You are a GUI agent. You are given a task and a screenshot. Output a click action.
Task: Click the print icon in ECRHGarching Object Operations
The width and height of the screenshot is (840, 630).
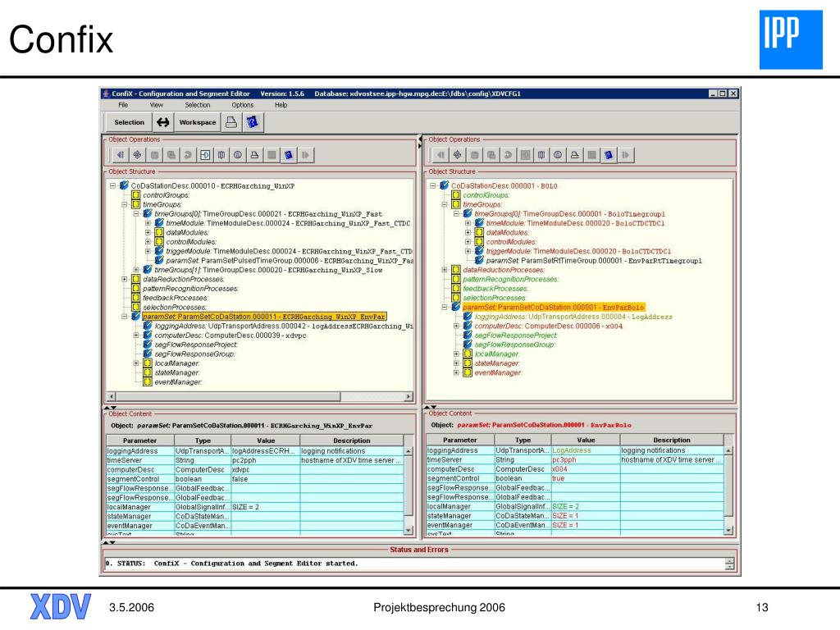(255, 155)
